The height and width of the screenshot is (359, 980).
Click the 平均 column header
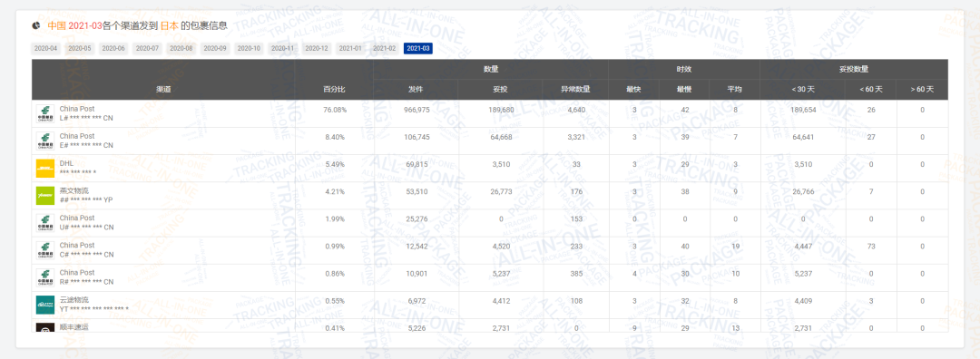(734, 89)
